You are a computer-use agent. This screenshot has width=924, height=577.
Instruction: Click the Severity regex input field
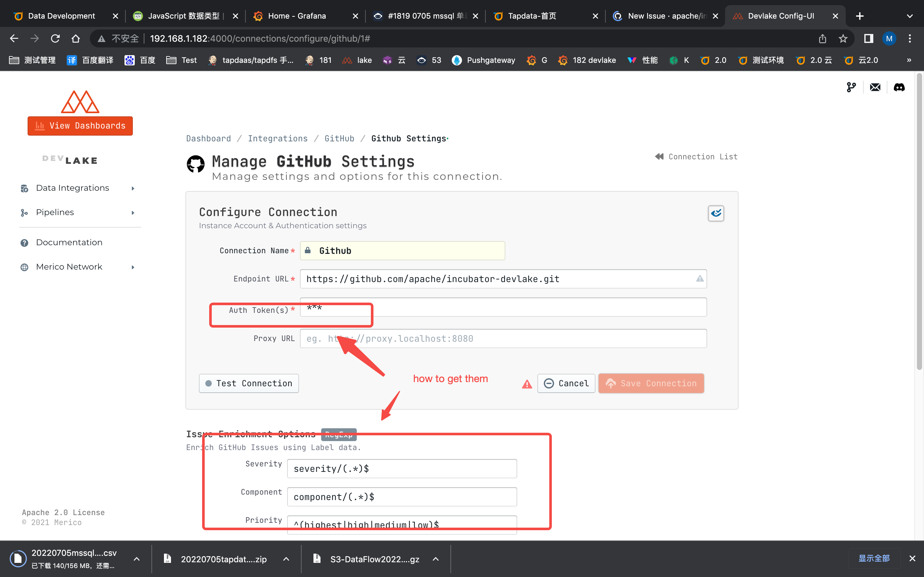tap(402, 469)
